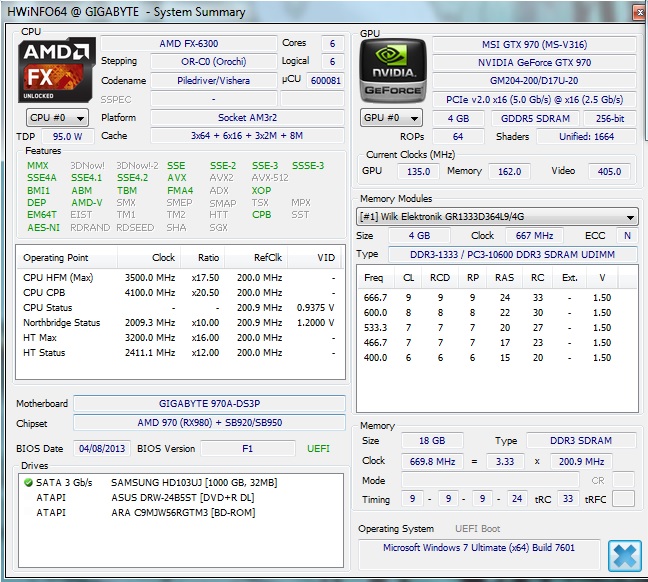Image resolution: width=648 pixels, height=582 pixels.
Task: Click the Video clock value 405.0
Action: pyautogui.click(x=609, y=171)
